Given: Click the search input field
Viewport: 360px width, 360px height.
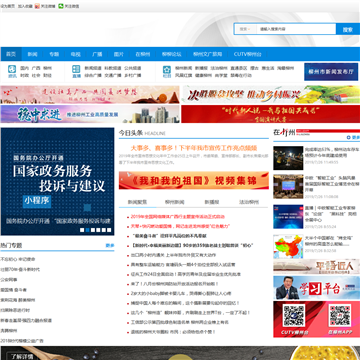Looking at the screenshot, I should (x=296, y=29).
